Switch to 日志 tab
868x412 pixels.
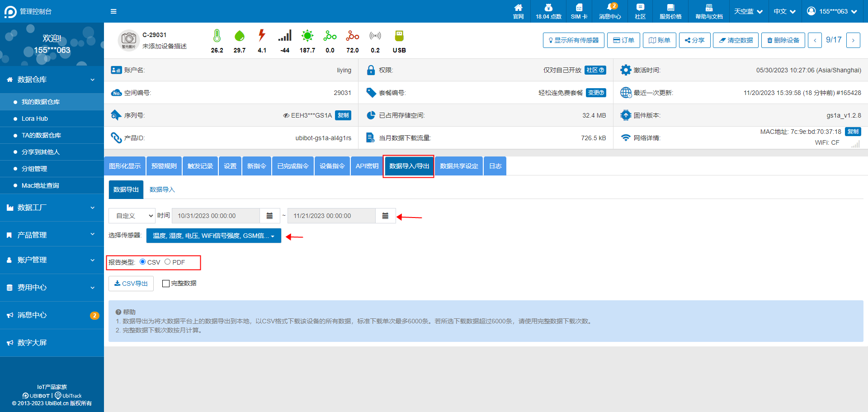(495, 166)
